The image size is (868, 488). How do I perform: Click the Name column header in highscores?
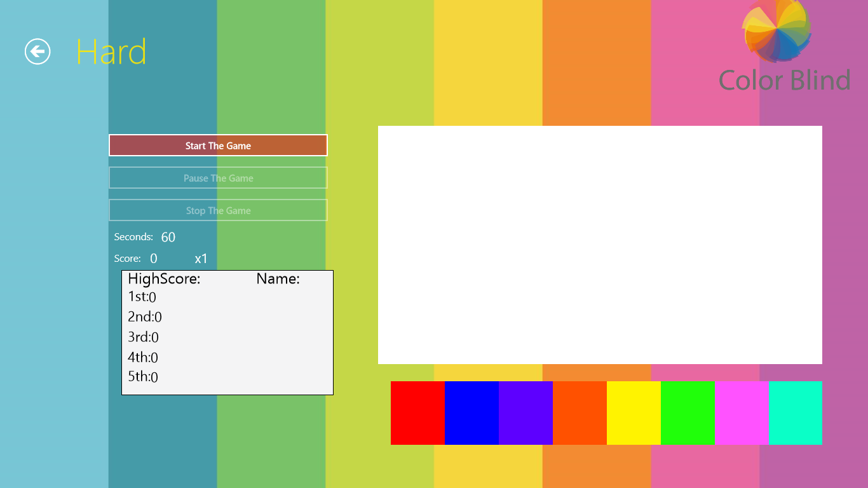[278, 279]
